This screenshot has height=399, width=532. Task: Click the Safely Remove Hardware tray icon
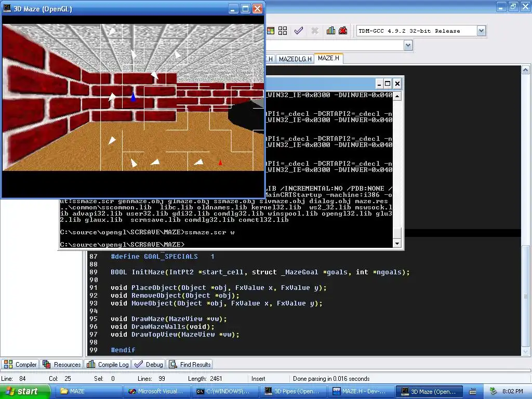[493, 391]
